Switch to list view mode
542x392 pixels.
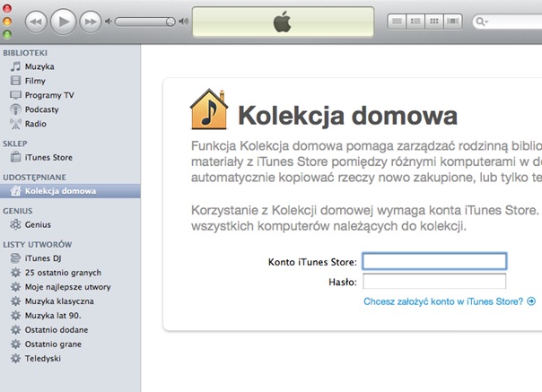[x=397, y=21]
